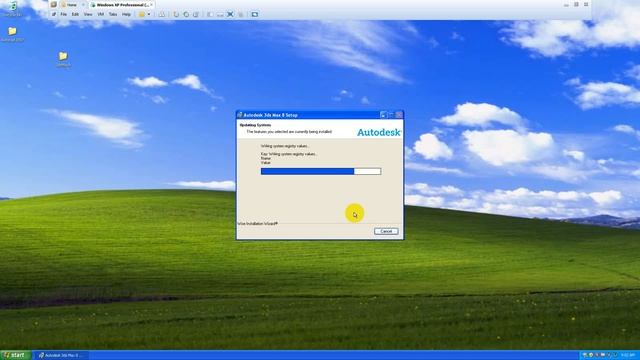
Task: Click the green round system tray icon
Action: [x=591, y=355]
